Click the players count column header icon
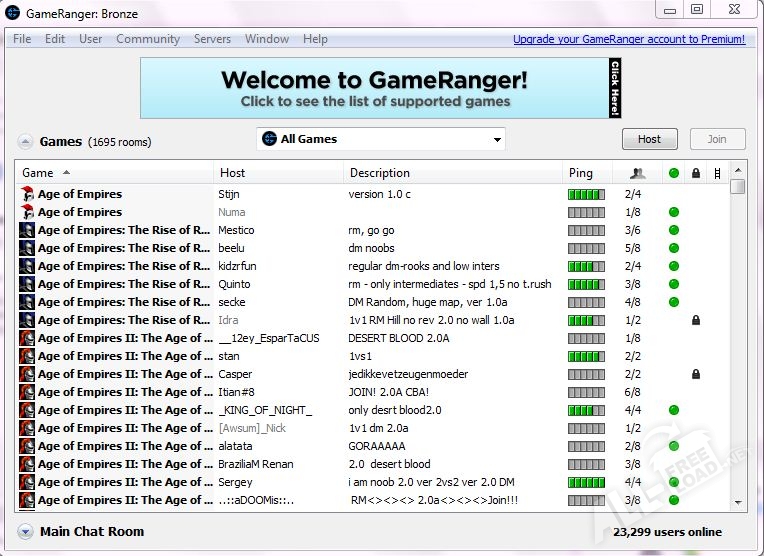Viewport: 764px width, 556px height. (x=636, y=173)
